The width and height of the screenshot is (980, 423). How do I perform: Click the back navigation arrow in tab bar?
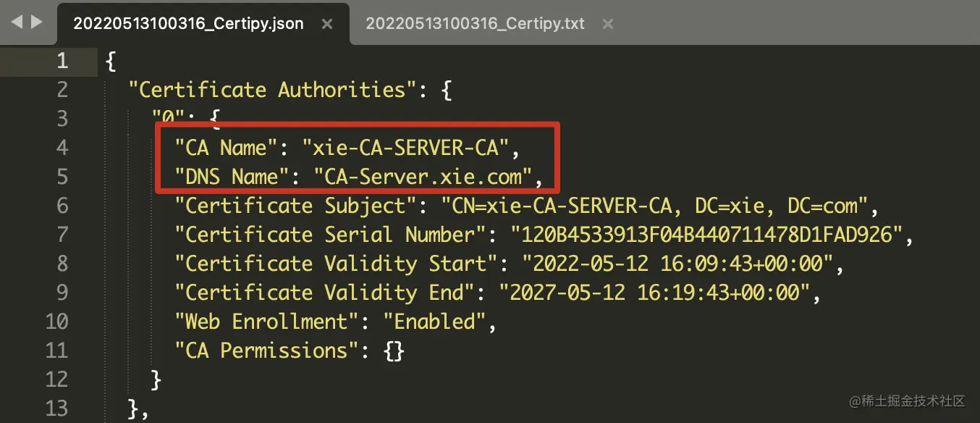tap(17, 22)
